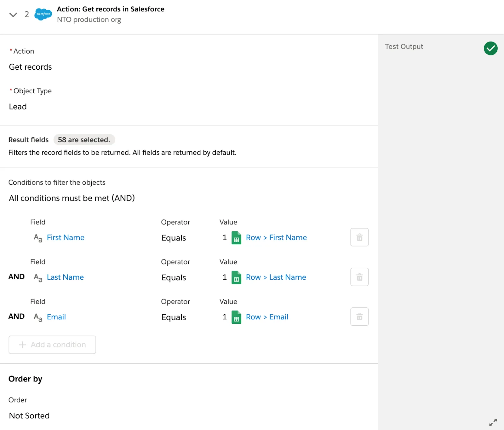This screenshot has height=430, width=504.
Task: Delete the First Name condition using its trash icon
Action: click(x=359, y=237)
